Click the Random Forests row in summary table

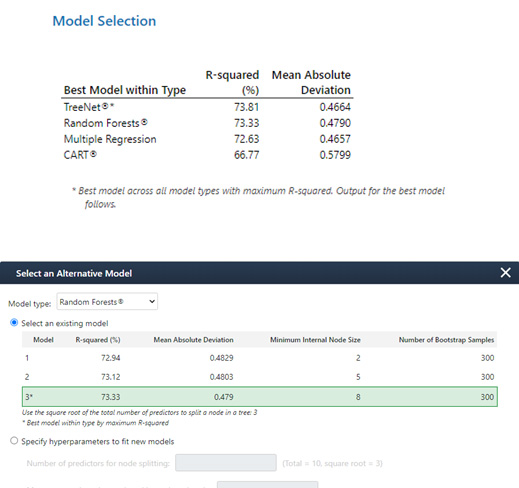pyautogui.click(x=207, y=123)
